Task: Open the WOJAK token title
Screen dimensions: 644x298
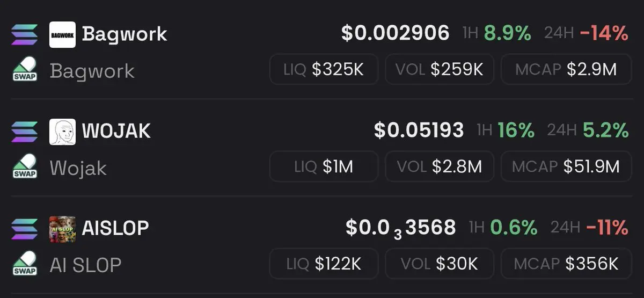Action: 116,131
